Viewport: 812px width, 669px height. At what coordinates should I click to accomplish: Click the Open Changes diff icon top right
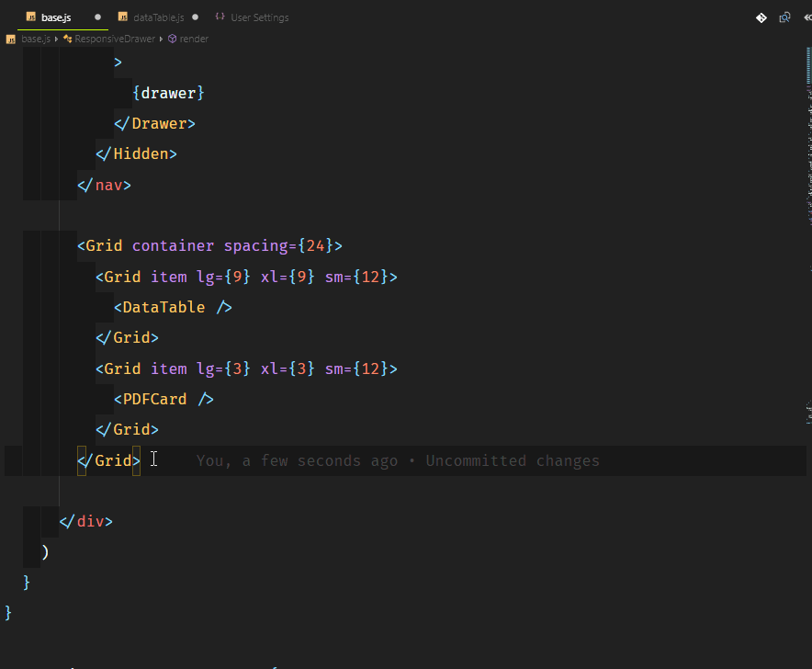click(759, 16)
